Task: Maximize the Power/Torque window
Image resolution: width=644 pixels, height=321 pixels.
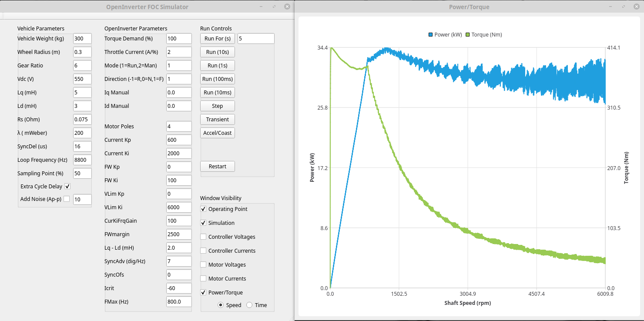Action: coord(624,7)
